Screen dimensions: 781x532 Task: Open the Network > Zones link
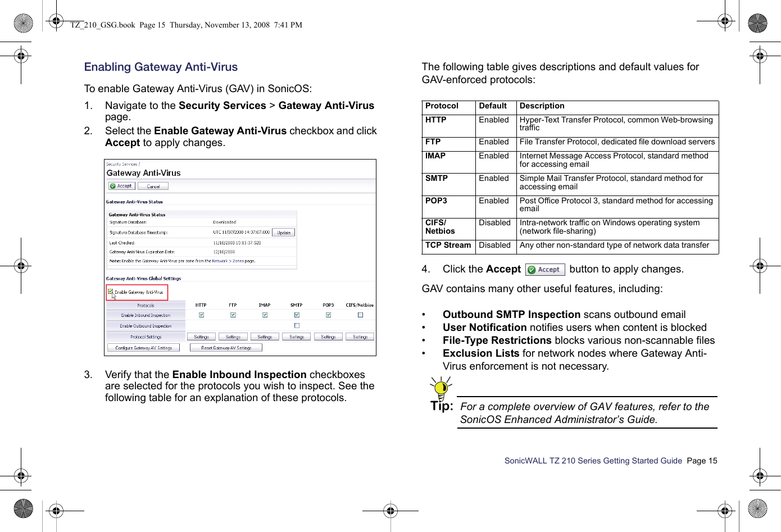[x=228, y=261]
